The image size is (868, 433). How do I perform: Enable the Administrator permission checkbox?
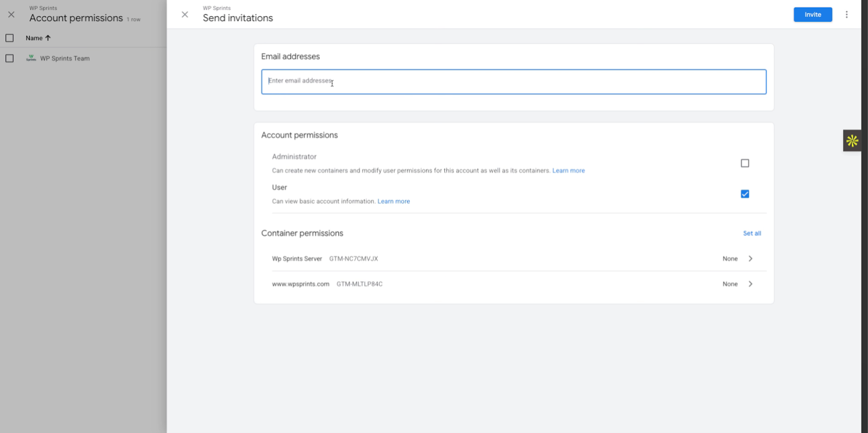tap(745, 163)
